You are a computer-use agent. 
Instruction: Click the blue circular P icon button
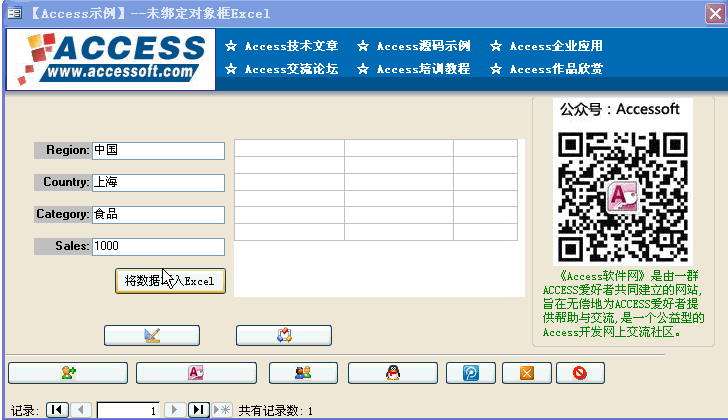[471, 373]
